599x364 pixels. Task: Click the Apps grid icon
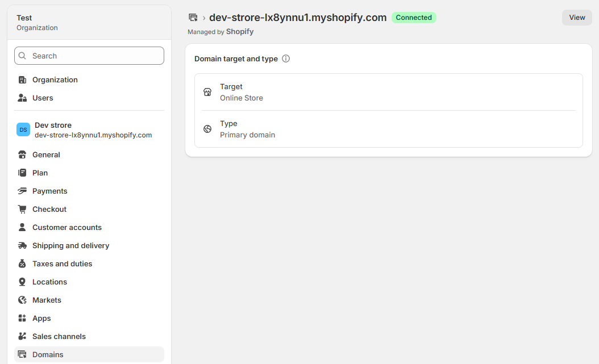[x=22, y=318]
